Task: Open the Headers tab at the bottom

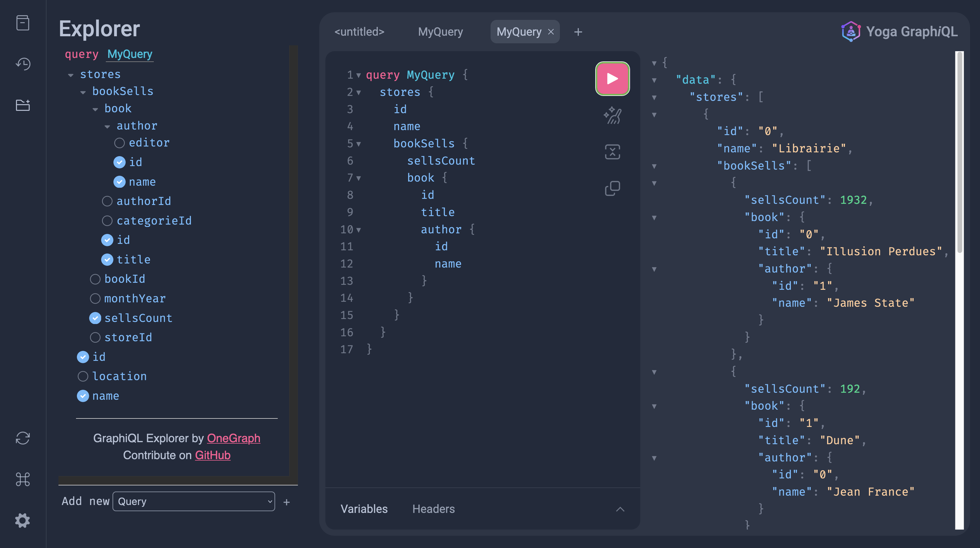Action: pos(433,509)
